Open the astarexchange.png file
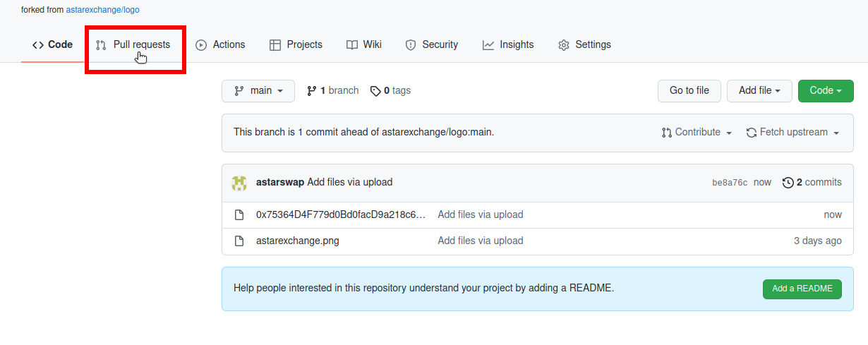This screenshot has width=868, height=345. (298, 241)
